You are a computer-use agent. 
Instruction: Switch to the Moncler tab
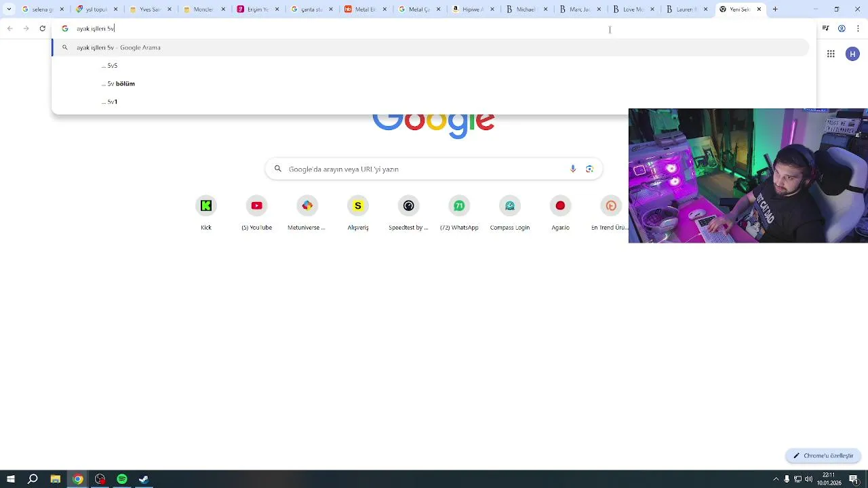tap(203, 9)
